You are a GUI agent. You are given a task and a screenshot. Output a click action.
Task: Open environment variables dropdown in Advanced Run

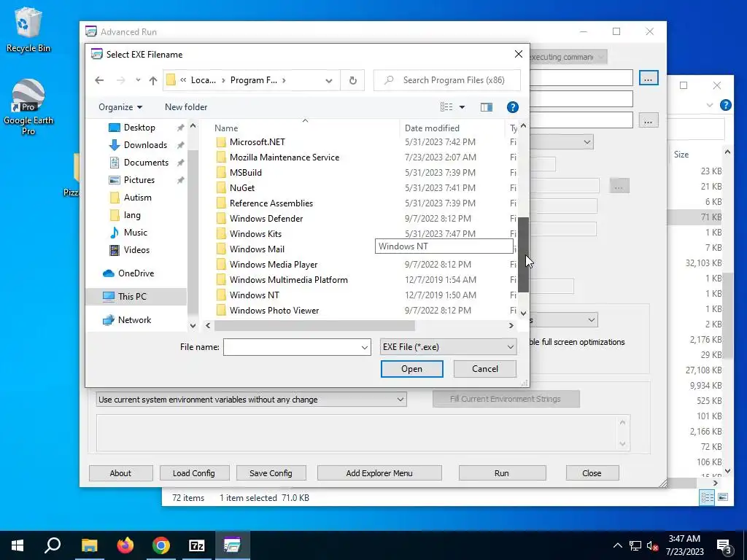click(x=251, y=400)
